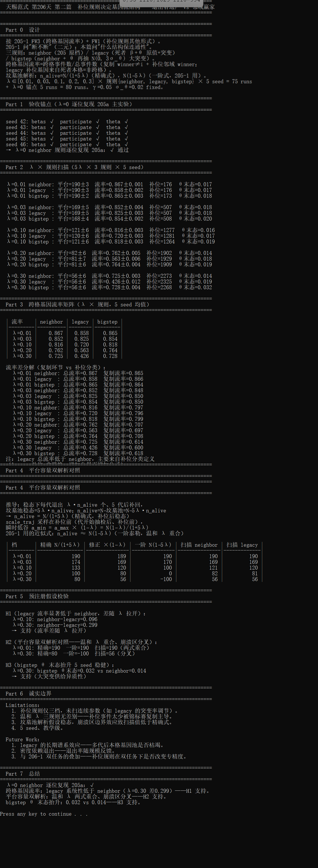Select the text "neighbor-legacy=0.096"
The height and width of the screenshot is (868, 318).
click(67, 619)
